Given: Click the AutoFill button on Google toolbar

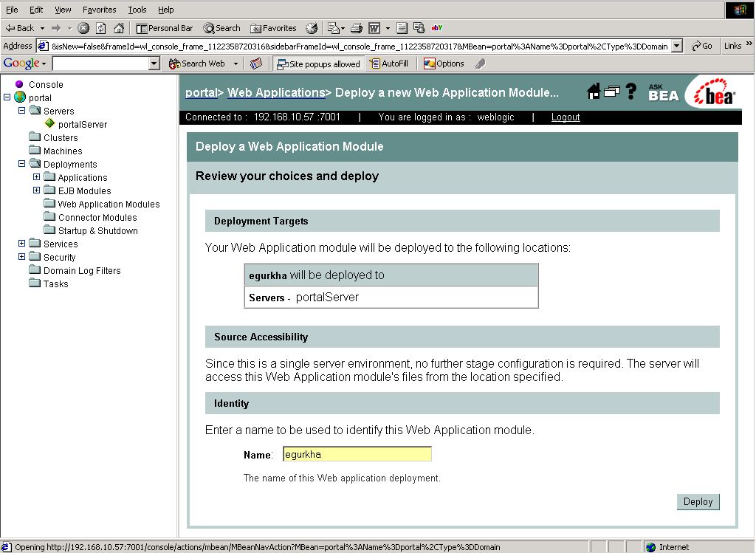Looking at the screenshot, I should [388, 63].
